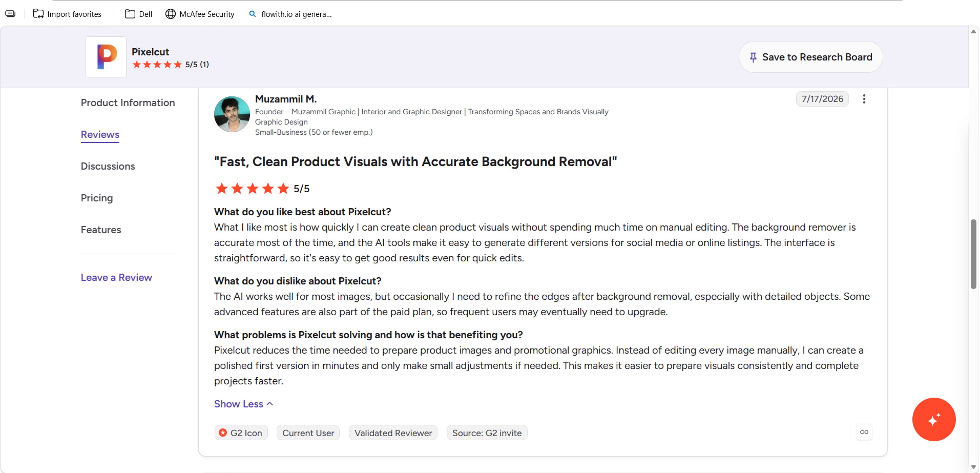Viewport: 980px width, 473px height.
Task: Click the review's five-star rating
Action: click(253, 189)
